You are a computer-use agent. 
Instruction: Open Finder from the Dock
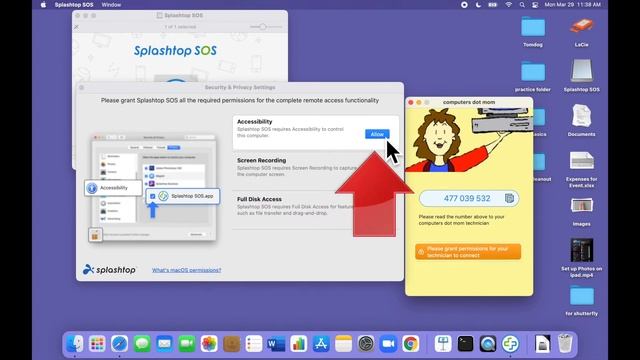click(75, 344)
